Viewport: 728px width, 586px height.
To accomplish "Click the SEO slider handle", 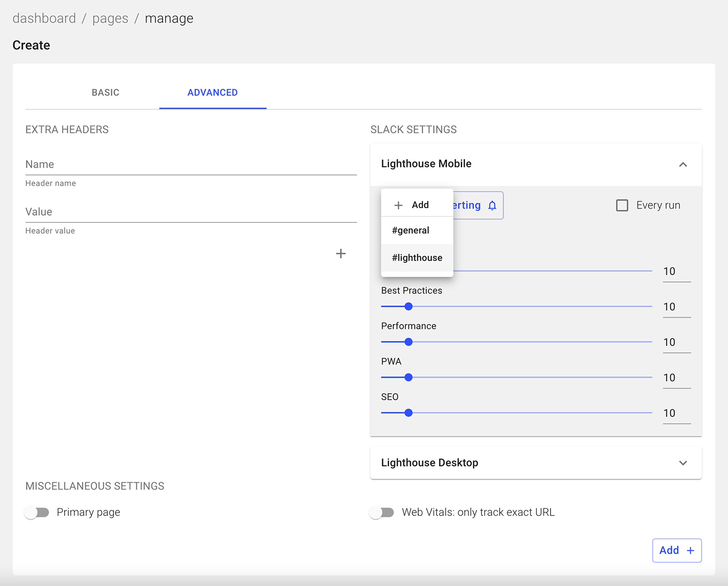I will (409, 413).
